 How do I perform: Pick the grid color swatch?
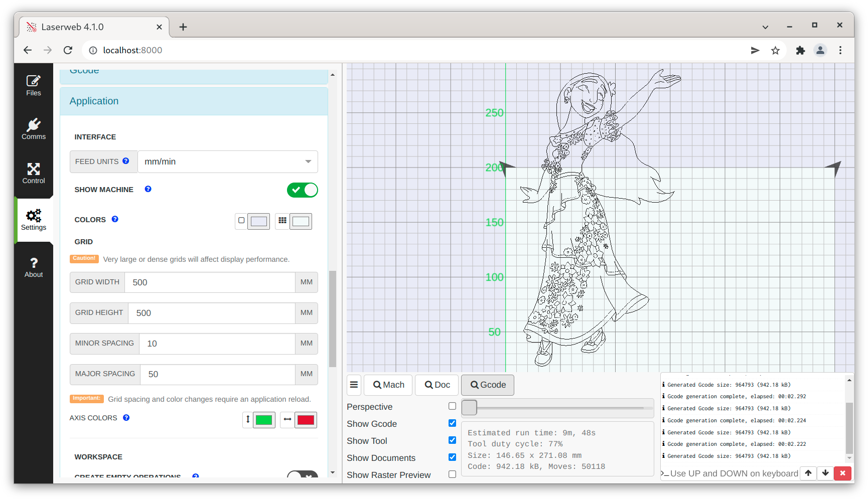301,221
